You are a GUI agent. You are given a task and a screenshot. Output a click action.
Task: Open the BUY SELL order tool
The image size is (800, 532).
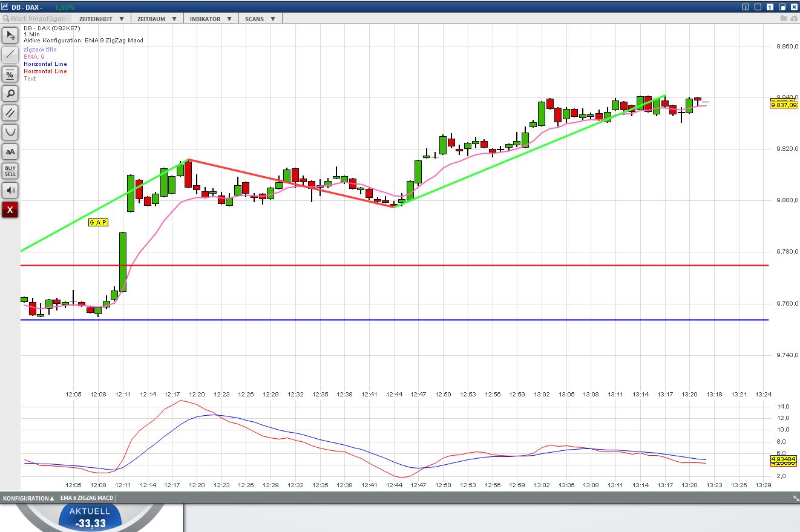(10, 171)
